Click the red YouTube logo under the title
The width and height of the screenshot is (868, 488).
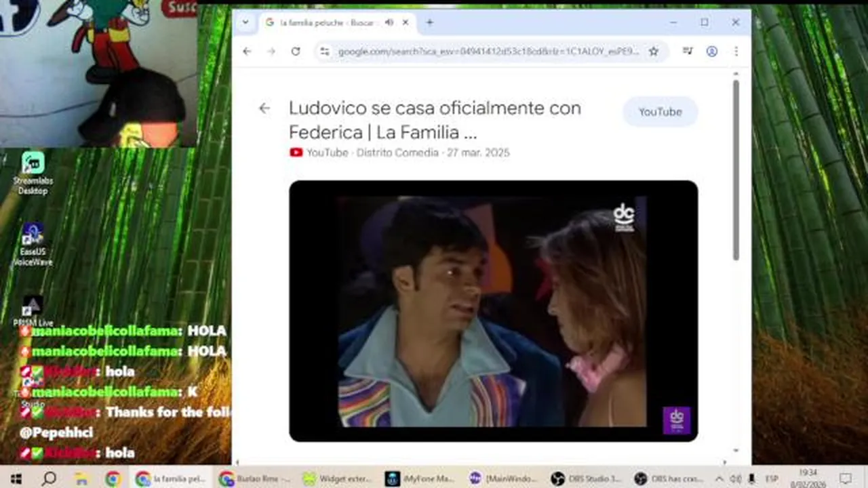point(296,152)
